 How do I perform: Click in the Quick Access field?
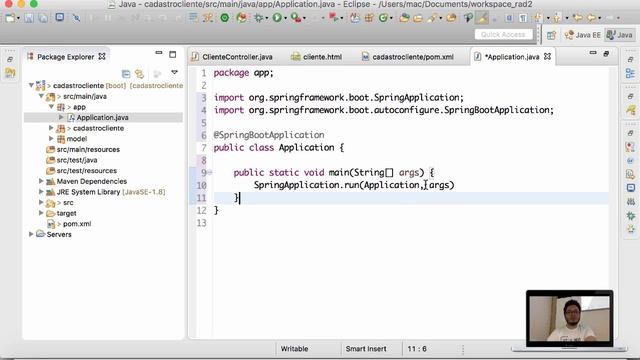pos(504,34)
